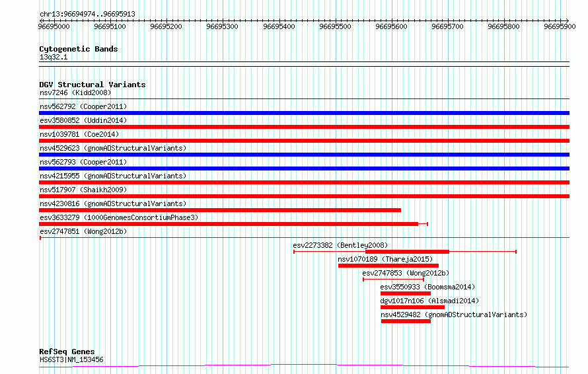Click red bar under nsv1070189
588x374 pixels.
tap(388, 266)
